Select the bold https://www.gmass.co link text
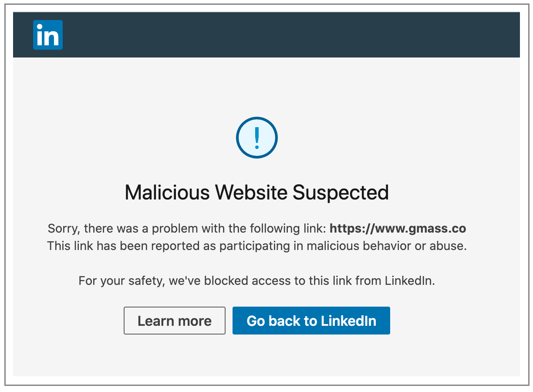Image resolution: width=533 pixels, height=392 pixels. coord(398,228)
